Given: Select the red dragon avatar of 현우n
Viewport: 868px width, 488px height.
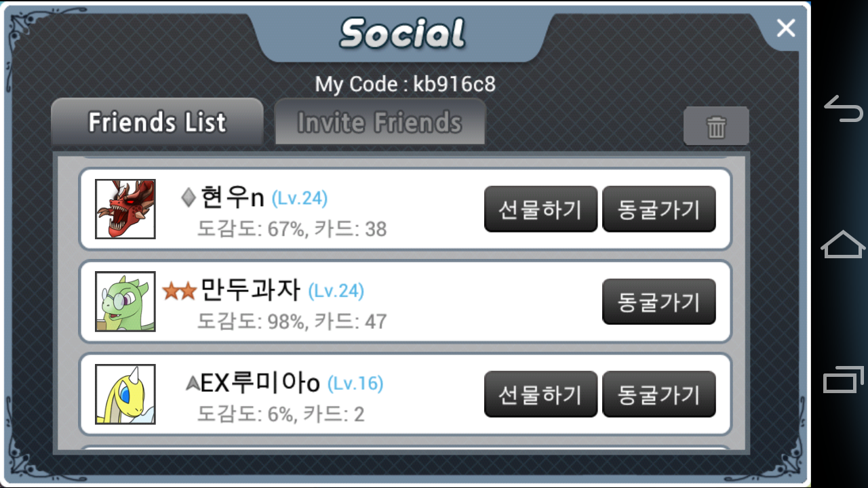Looking at the screenshot, I should pyautogui.click(x=125, y=209).
